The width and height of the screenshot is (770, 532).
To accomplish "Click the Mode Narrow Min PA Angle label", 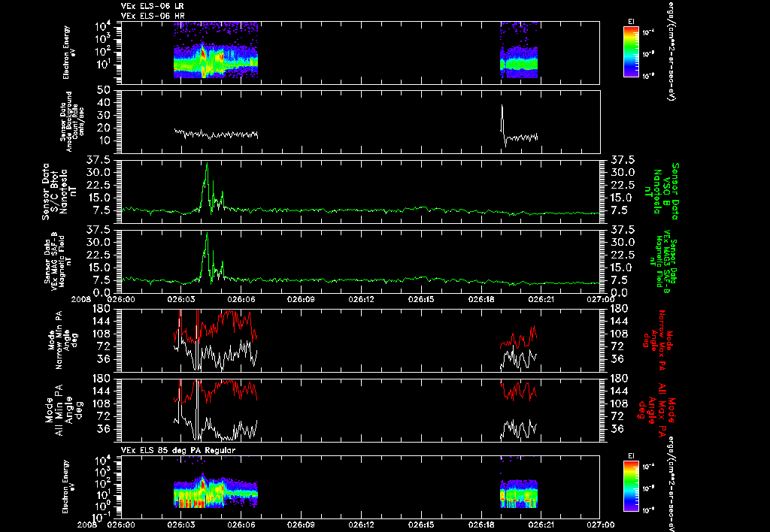I will pos(62,340).
